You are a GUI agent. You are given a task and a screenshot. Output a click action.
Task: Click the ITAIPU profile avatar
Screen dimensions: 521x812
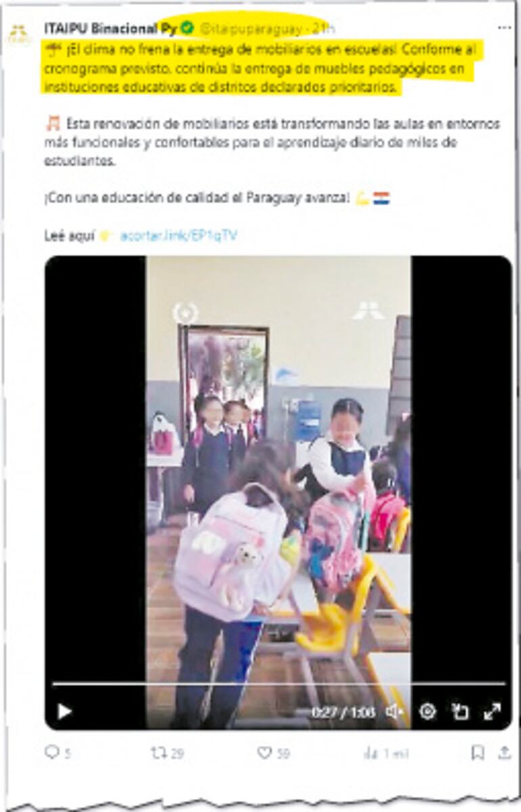pos(20,35)
